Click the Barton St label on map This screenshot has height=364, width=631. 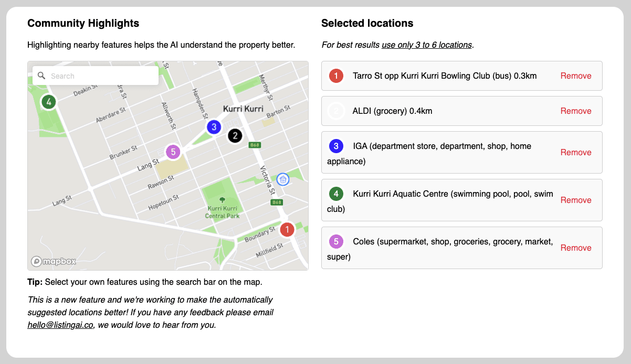pyautogui.click(x=278, y=111)
